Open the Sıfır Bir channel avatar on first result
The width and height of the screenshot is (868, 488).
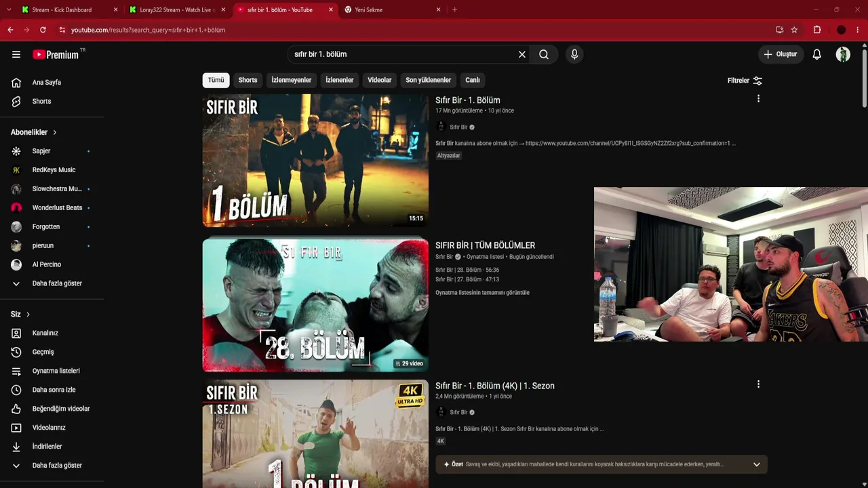(441, 127)
